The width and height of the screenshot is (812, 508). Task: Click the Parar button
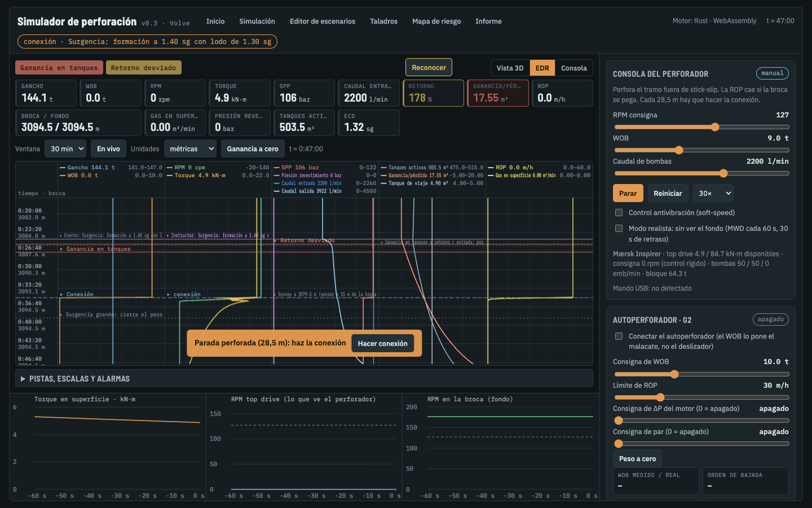tap(628, 193)
